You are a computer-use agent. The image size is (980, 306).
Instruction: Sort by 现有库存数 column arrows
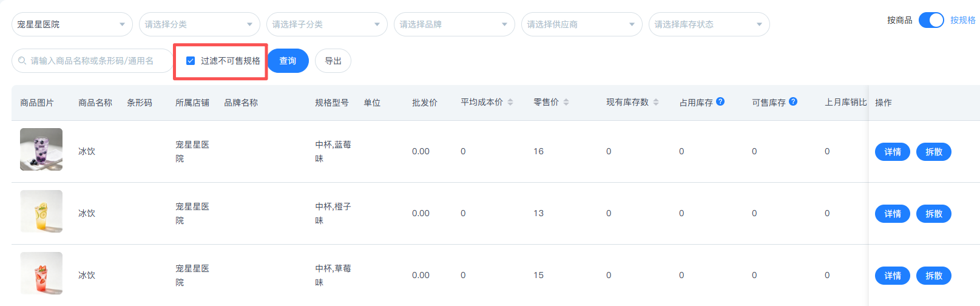656,102
